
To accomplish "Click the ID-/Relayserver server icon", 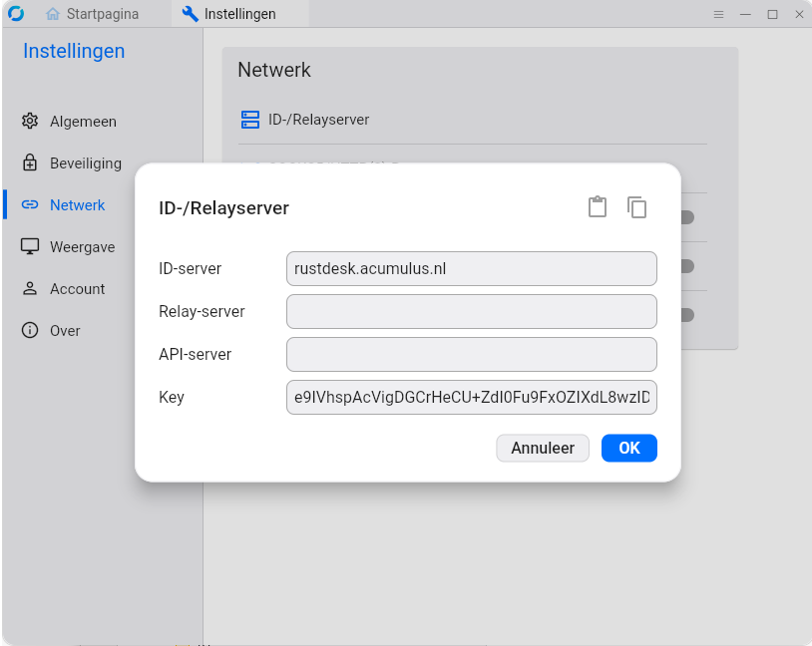I will tap(249, 120).
